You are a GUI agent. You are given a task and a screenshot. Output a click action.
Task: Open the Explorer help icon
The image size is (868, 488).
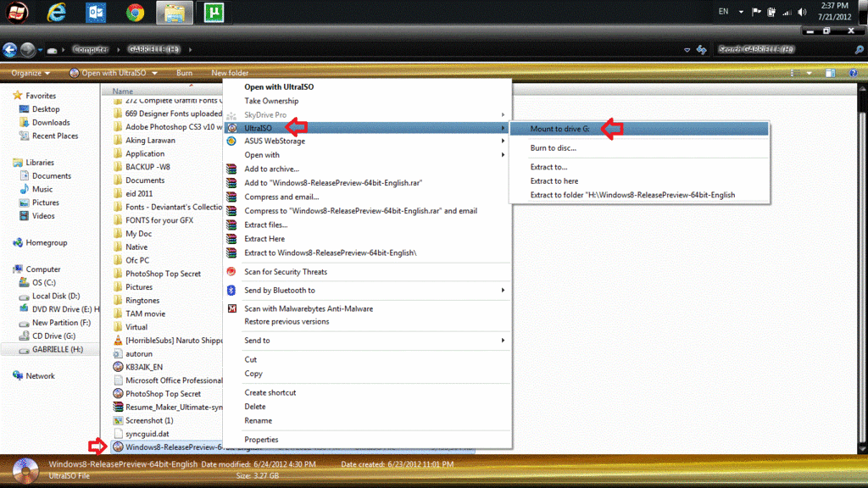(x=853, y=73)
